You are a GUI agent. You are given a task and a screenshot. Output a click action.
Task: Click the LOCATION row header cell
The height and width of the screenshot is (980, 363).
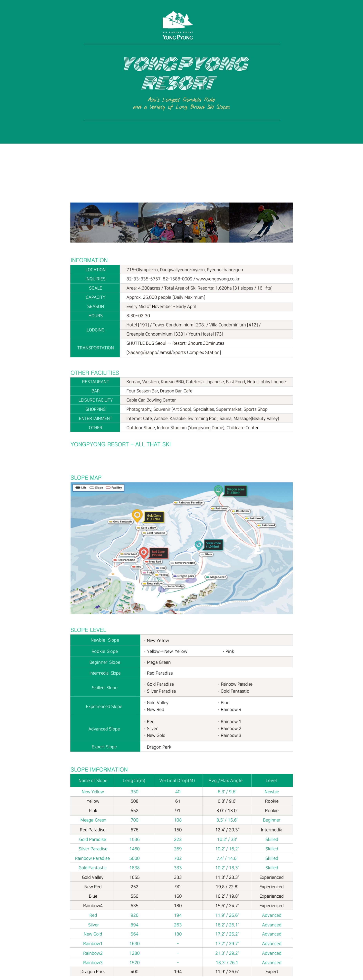click(x=95, y=270)
